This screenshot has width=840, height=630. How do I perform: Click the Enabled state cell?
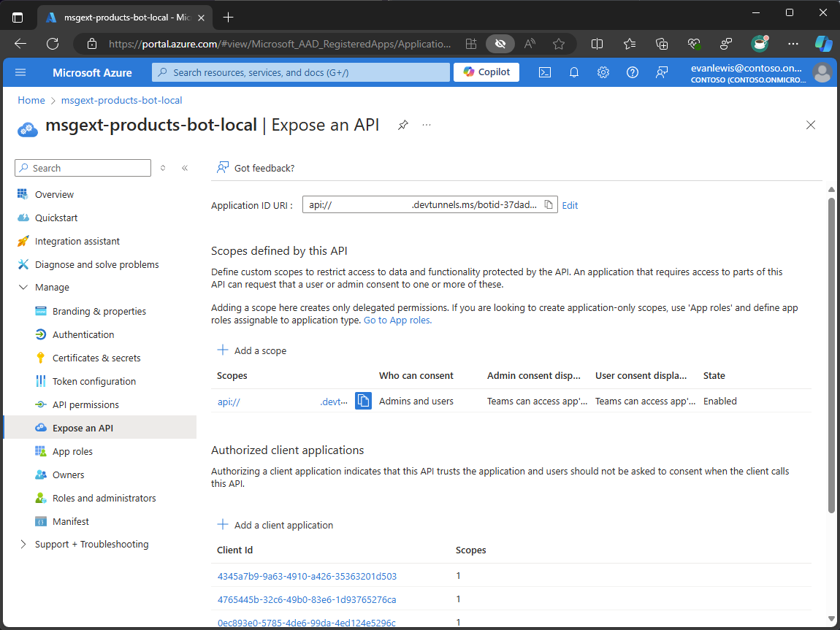720,401
